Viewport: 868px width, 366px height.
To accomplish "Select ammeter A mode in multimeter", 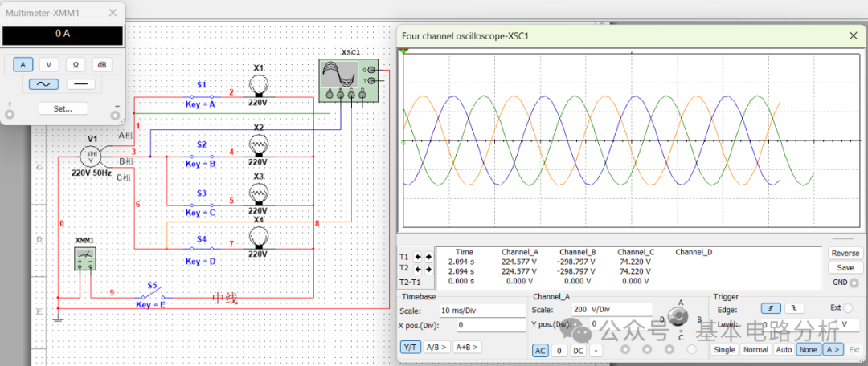I will [x=23, y=65].
